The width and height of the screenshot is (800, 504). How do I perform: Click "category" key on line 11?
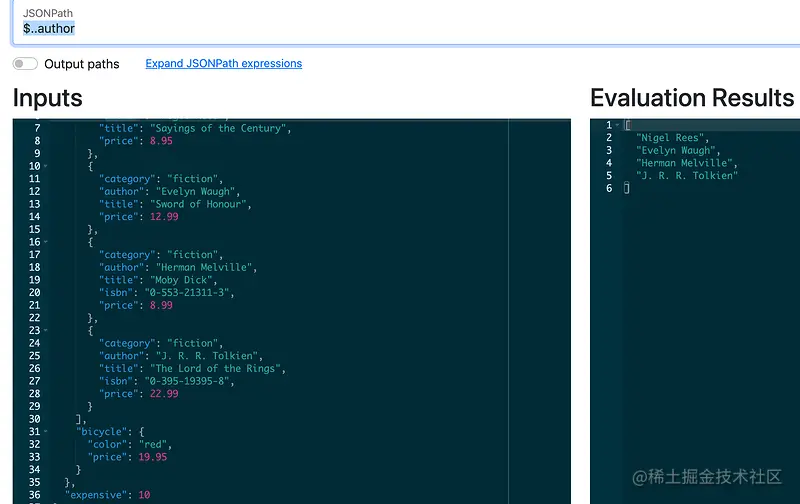(x=127, y=179)
